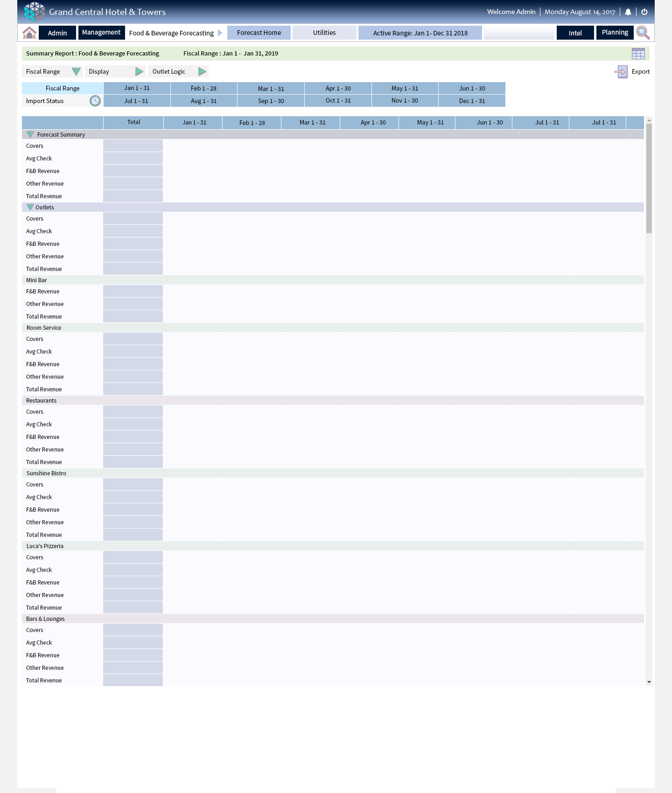This screenshot has width=672, height=793.
Task: Open the Utilities button
Action: pos(324,33)
